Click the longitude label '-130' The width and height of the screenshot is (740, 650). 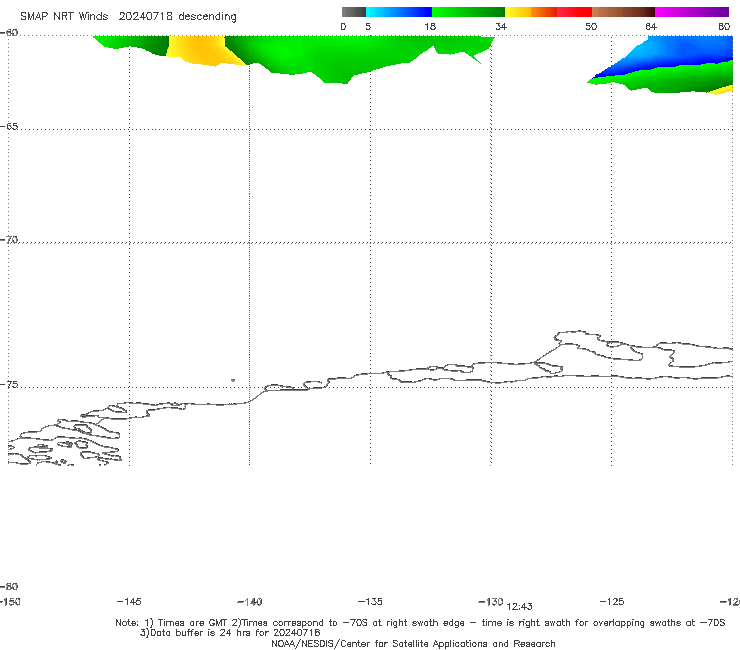point(491,601)
